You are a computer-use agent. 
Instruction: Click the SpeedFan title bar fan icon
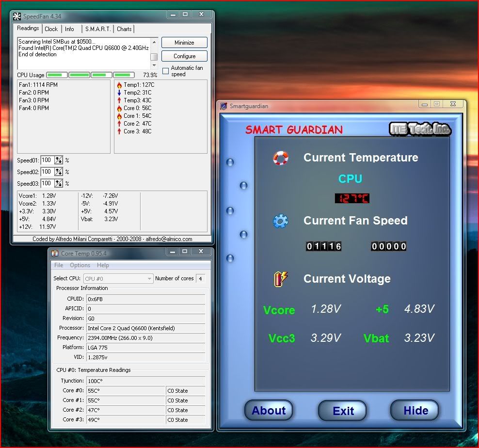pos(17,16)
